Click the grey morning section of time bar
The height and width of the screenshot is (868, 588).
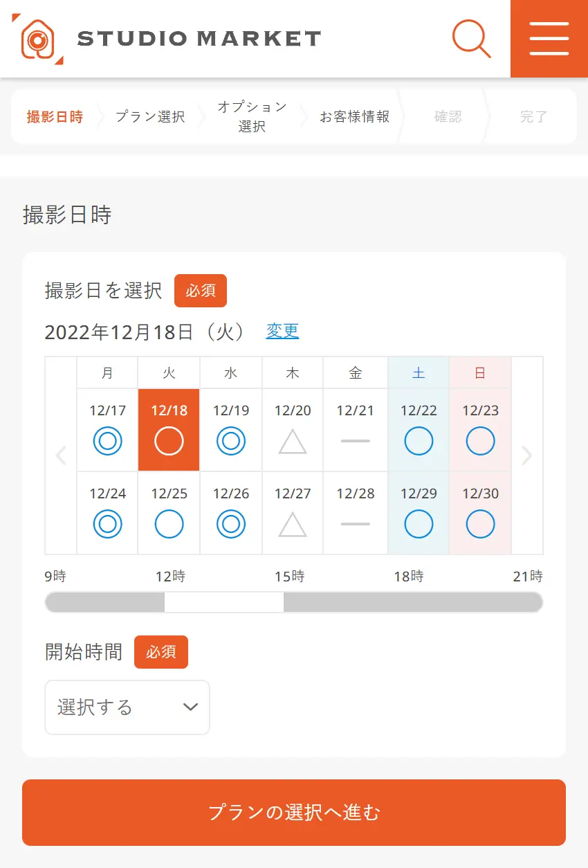[105, 602]
